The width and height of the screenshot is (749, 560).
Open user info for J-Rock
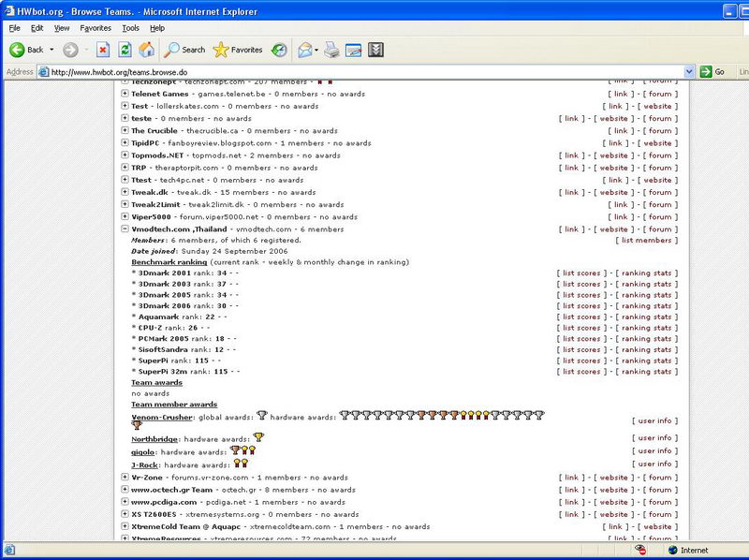[x=654, y=464]
